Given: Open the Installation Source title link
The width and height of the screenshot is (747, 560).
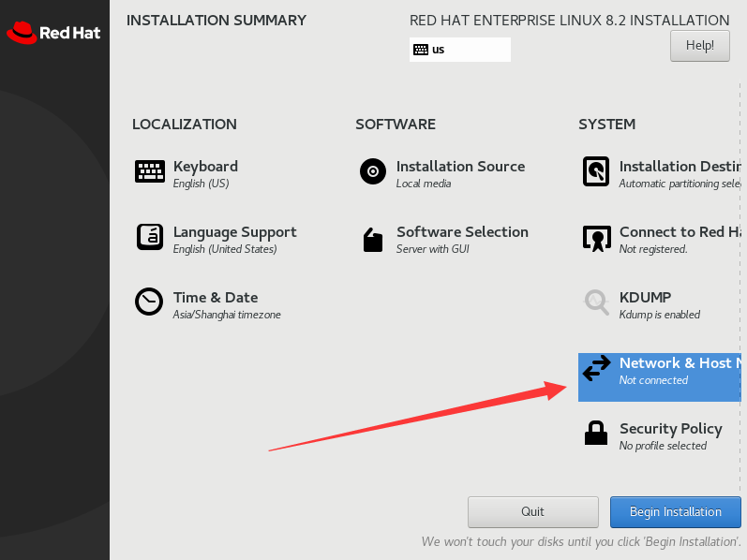Looking at the screenshot, I should pyautogui.click(x=461, y=166).
